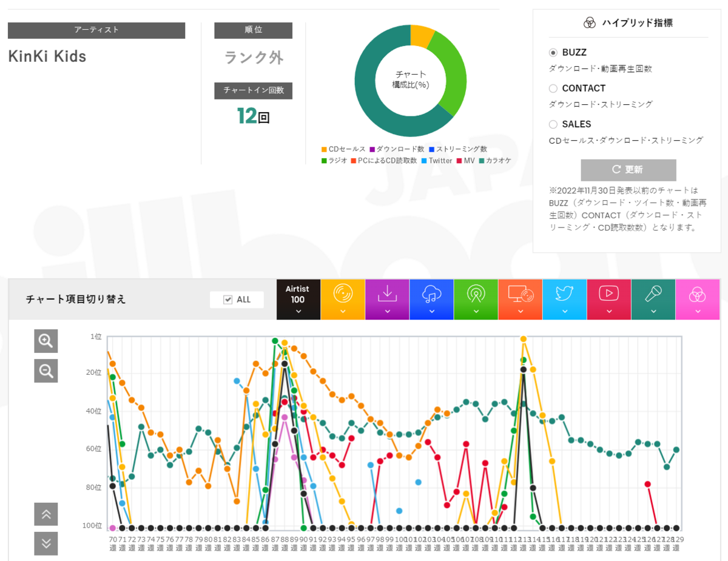Select the blue streaming cloud icon

(x=431, y=294)
